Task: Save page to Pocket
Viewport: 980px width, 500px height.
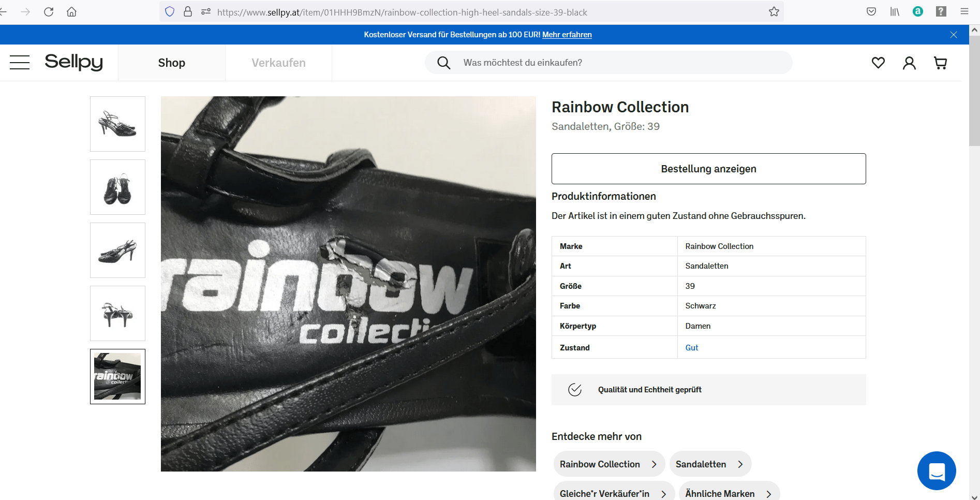Action: (x=871, y=12)
